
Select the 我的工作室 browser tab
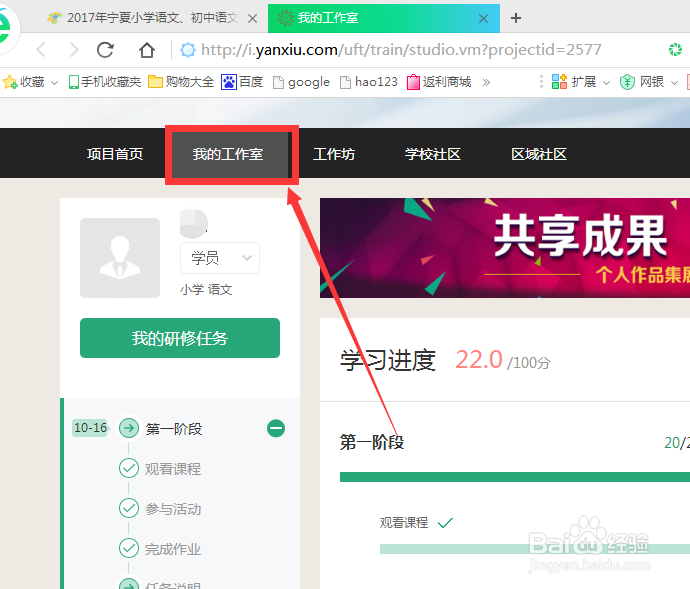[x=384, y=18]
